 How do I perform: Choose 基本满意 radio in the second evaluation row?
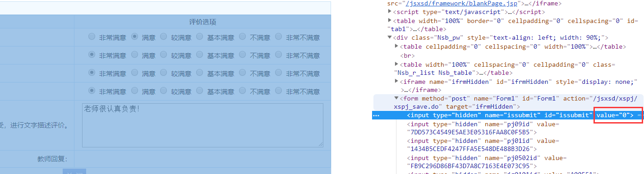pos(200,55)
